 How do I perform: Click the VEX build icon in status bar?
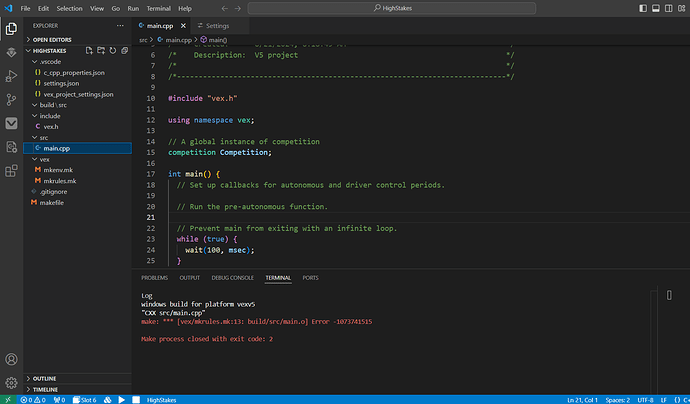click(107, 400)
